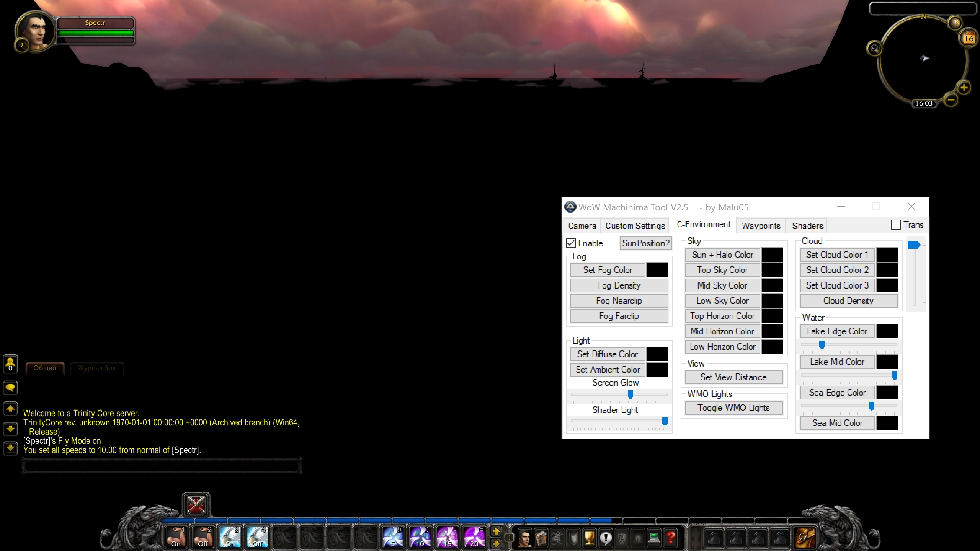Open the character info portrait micro button
Image resolution: width=980 pixels, height=551 pixels.
pos(525,538)
